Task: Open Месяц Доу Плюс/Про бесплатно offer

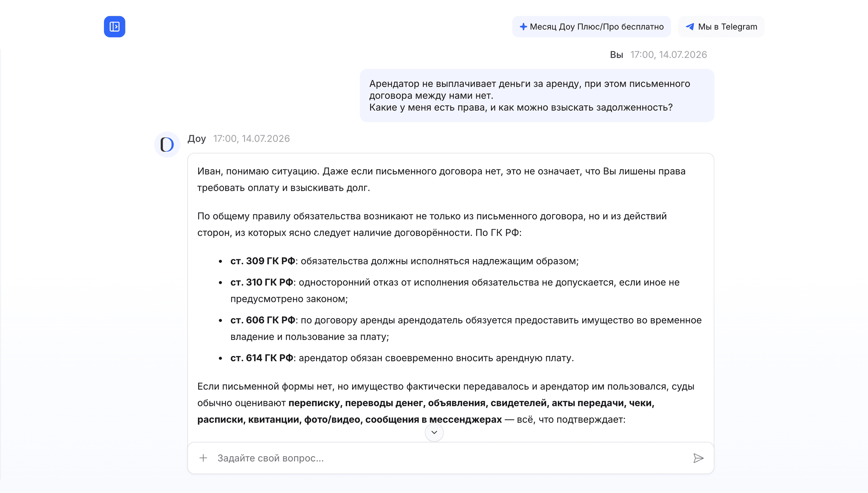Action: tap(591, 26)
